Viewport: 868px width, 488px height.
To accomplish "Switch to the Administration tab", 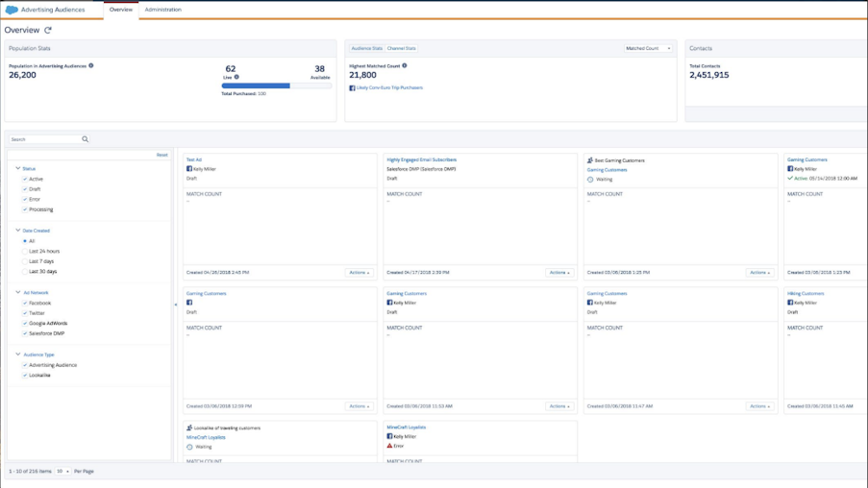I will [162, 10].
